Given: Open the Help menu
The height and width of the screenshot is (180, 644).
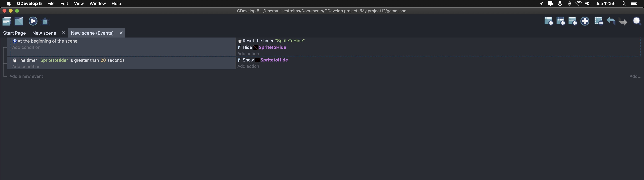Looking at the screenshot, I should point(116,3).
